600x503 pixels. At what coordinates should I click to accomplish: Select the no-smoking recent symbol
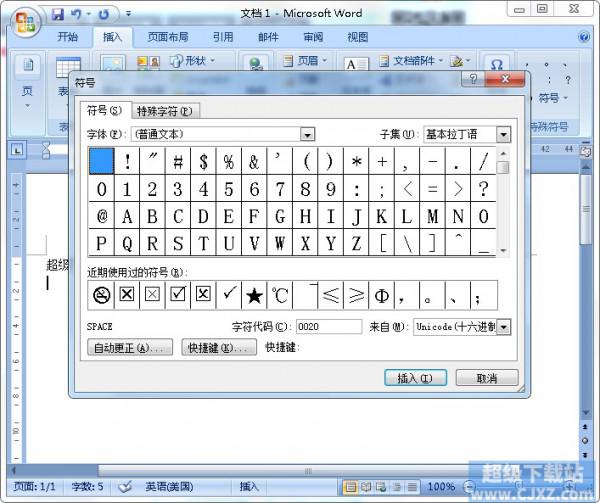(101, 295)
